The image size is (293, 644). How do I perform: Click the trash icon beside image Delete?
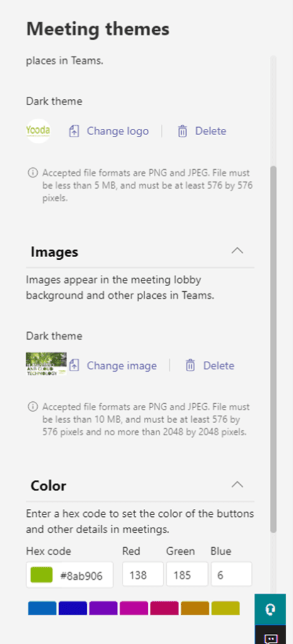click(191, 365)
